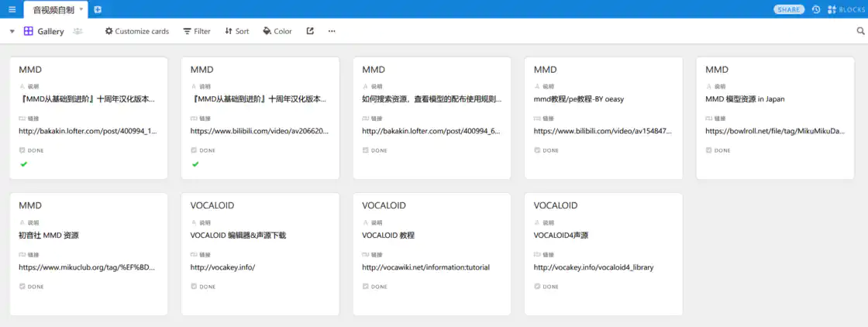The image size is (868, 327).
Task: Click DONE label on 初音社 MMD 资源 card
Action: point(36,287)
